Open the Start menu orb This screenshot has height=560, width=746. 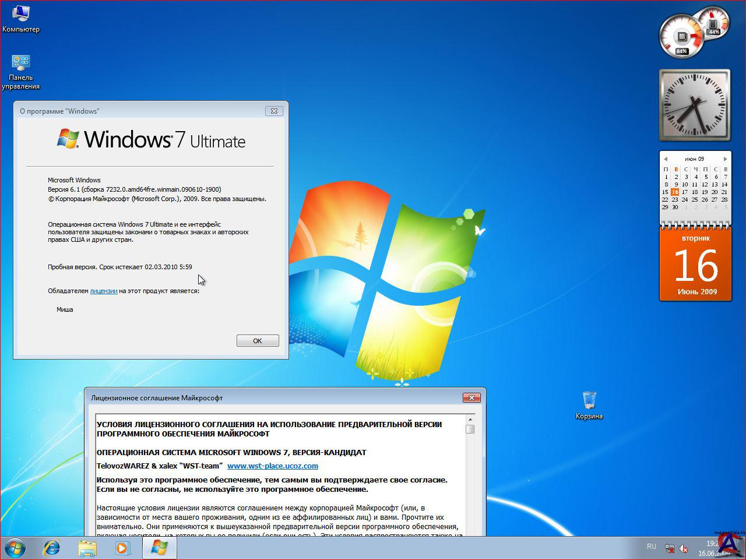click(x=15, y=548)
